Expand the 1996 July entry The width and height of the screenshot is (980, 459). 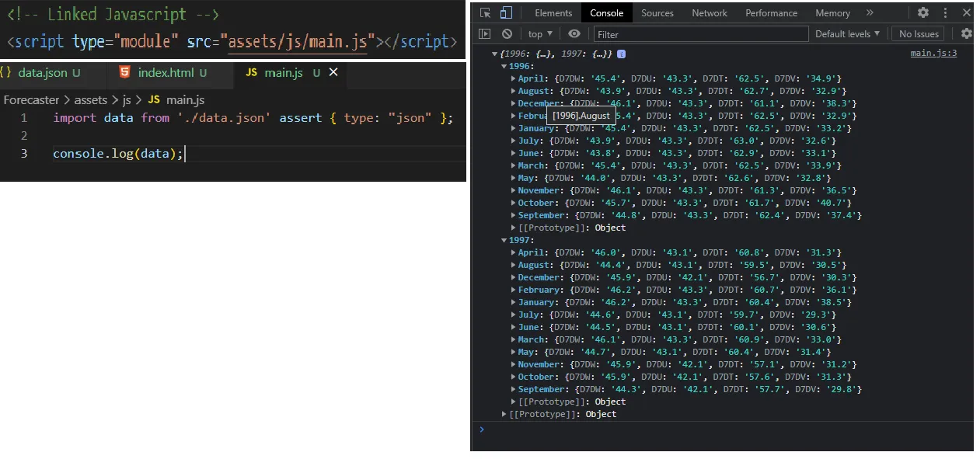513,141
